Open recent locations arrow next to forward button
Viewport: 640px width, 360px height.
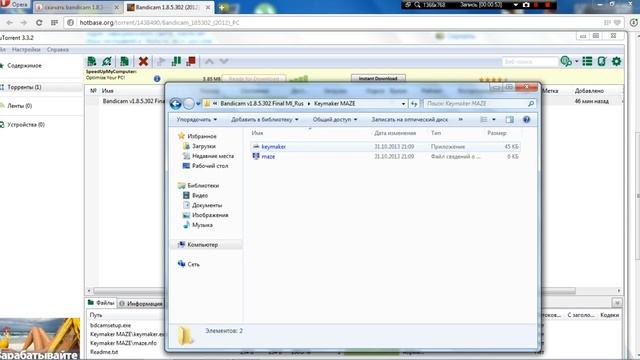pos(198,104)
